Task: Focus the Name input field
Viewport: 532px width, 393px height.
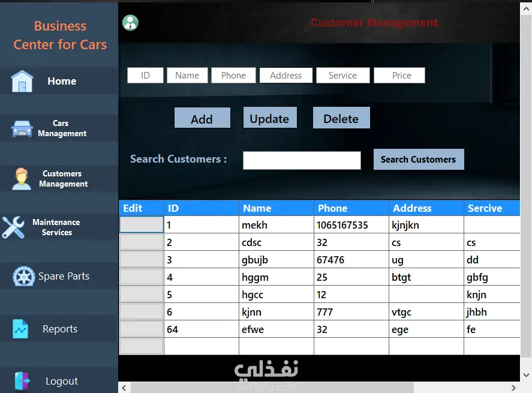Action: [187, 76]
